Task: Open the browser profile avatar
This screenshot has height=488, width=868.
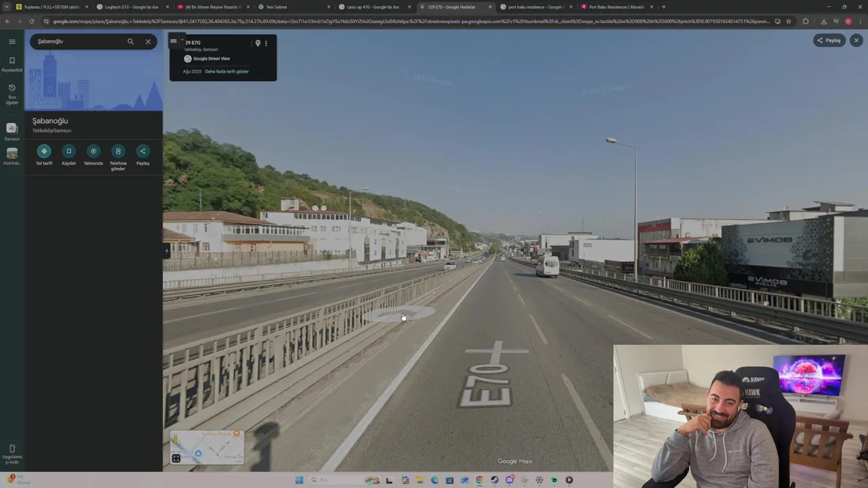Action: click(x=848, y=21)
